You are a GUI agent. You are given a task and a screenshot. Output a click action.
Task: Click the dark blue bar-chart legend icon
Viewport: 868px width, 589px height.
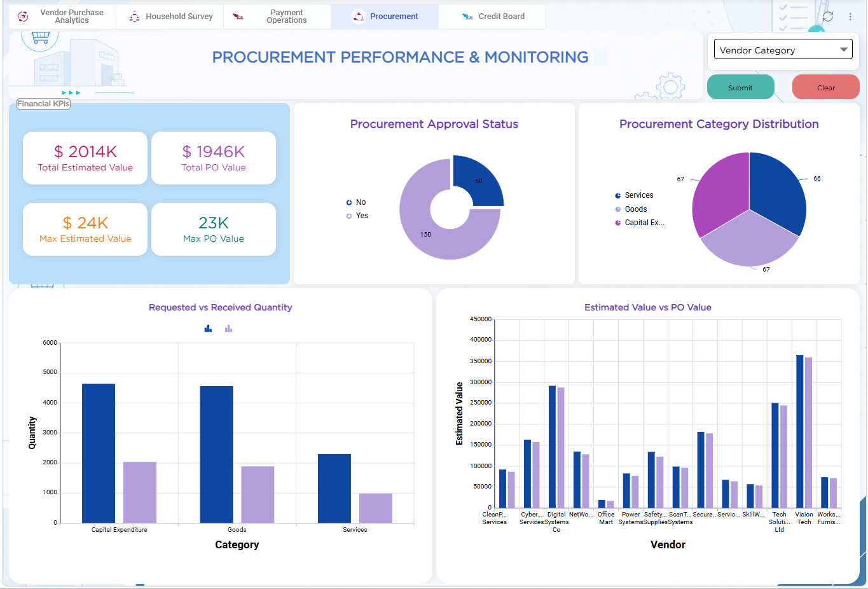[x=208, y=329]
